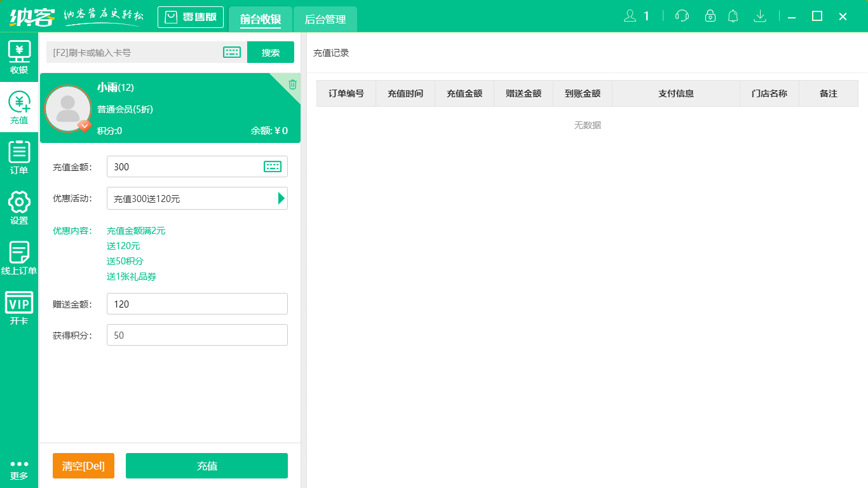Image resolution: width=868 pixels, height=488 pixels.
Task: Open keypad icon in 充值金额 field
Action: [272, 166]
